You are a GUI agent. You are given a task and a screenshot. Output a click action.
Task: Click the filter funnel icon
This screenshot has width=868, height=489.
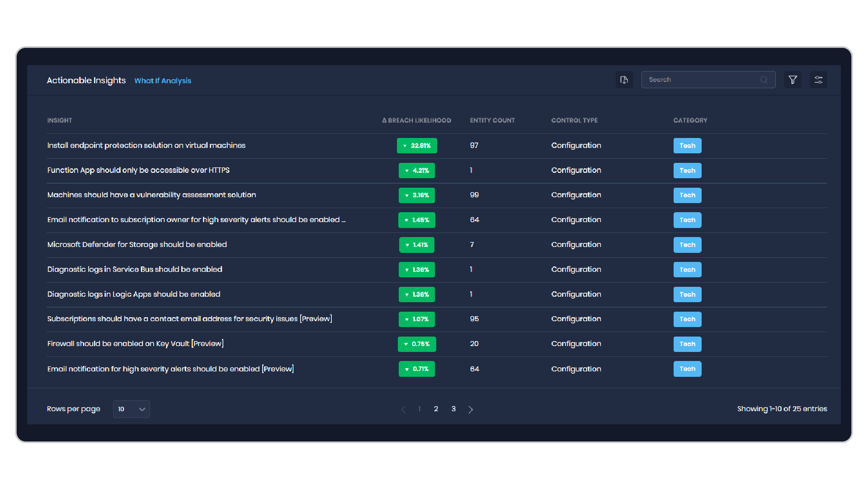tap(793, 80)
